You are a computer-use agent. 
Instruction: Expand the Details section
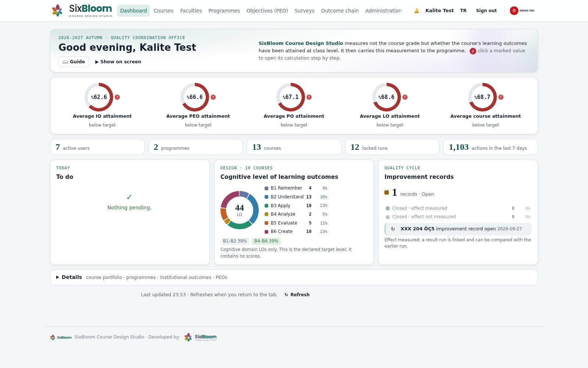point(69,277)
